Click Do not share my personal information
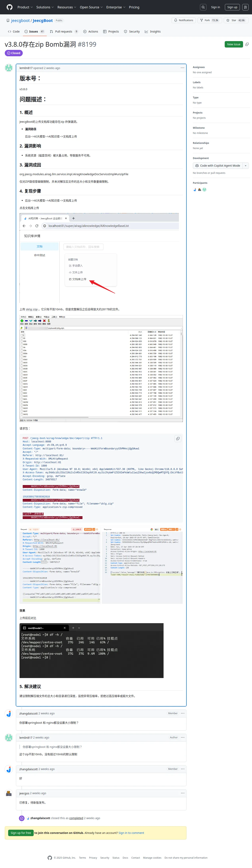Image resolution: width=252 pixels, height=868 pixels. pyautogui.click(x=186, y=858)
